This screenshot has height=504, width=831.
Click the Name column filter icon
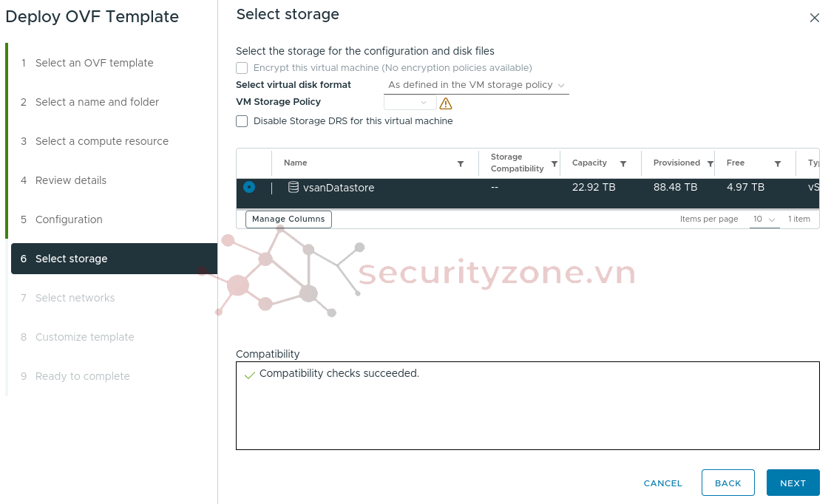[461, 164]
